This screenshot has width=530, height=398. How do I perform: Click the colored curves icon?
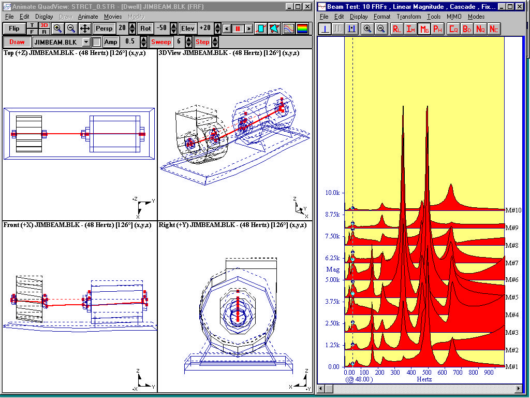click(289, 29)
